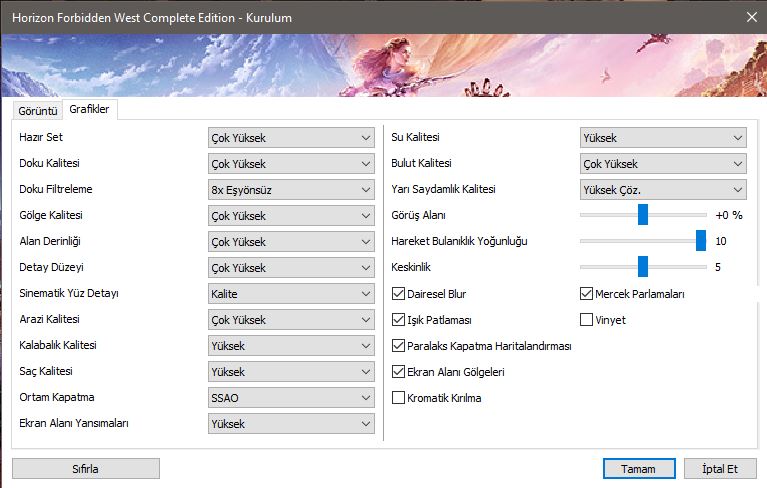This screenshot has width=767, height=488.
Task: Open the Doku Kalitesi dropdown
Action: (x=291, y=164)
